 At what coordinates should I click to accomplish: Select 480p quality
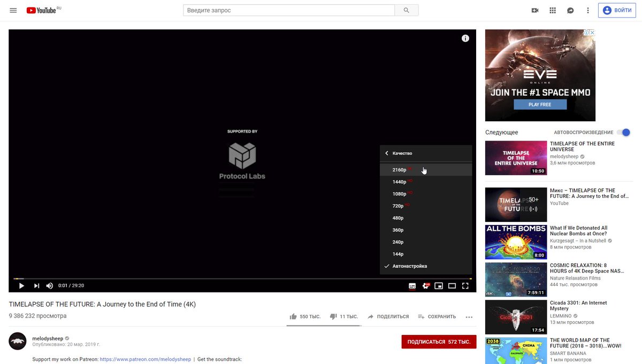(426, 218)
